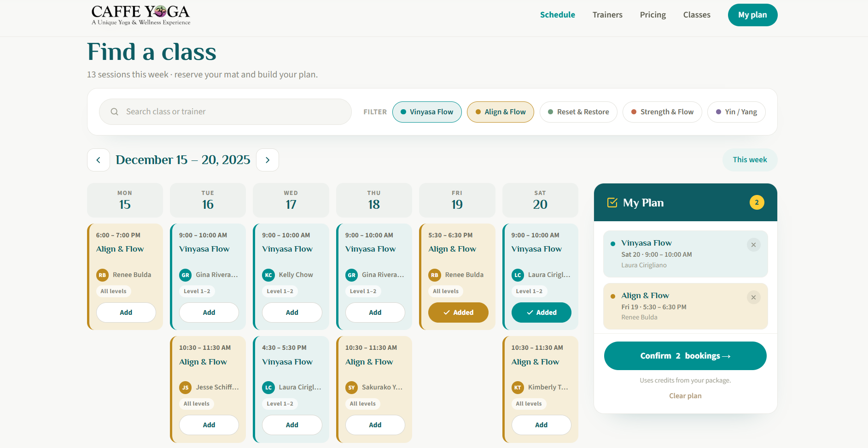Click the Caffe Yoga logo

tap(141, 15)
